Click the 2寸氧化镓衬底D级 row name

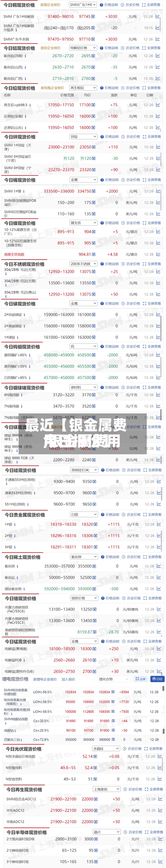[x=20, y=839]
